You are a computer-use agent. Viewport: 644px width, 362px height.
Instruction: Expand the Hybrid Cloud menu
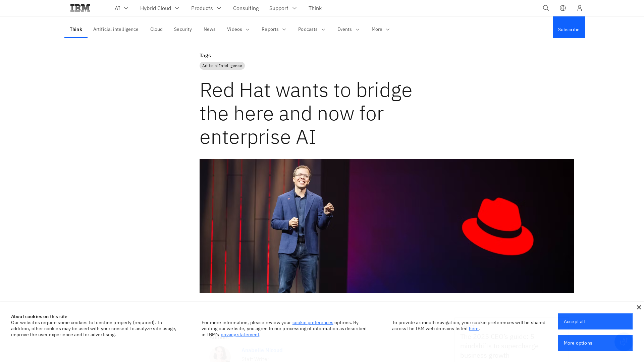160,8
